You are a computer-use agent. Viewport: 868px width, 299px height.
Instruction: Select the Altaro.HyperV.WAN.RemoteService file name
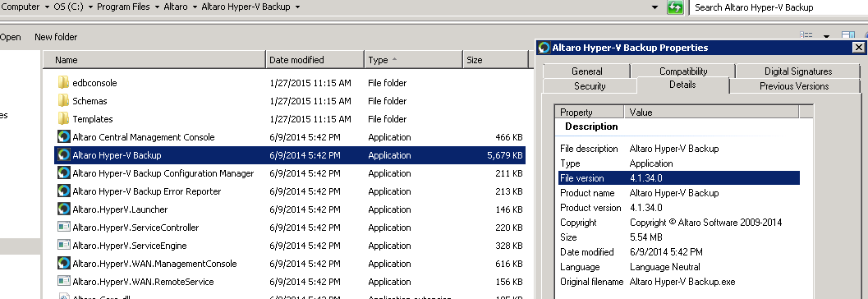coord(143,282)
